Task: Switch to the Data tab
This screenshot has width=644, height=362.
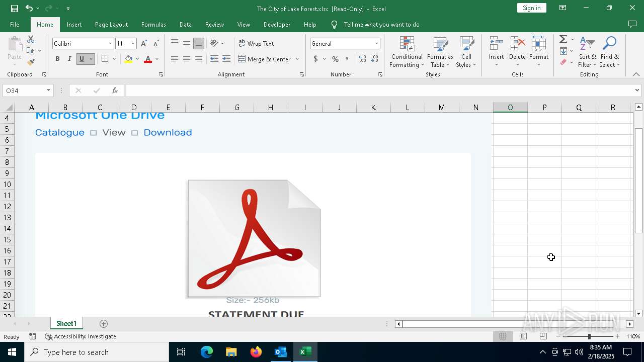Action: 186,24
